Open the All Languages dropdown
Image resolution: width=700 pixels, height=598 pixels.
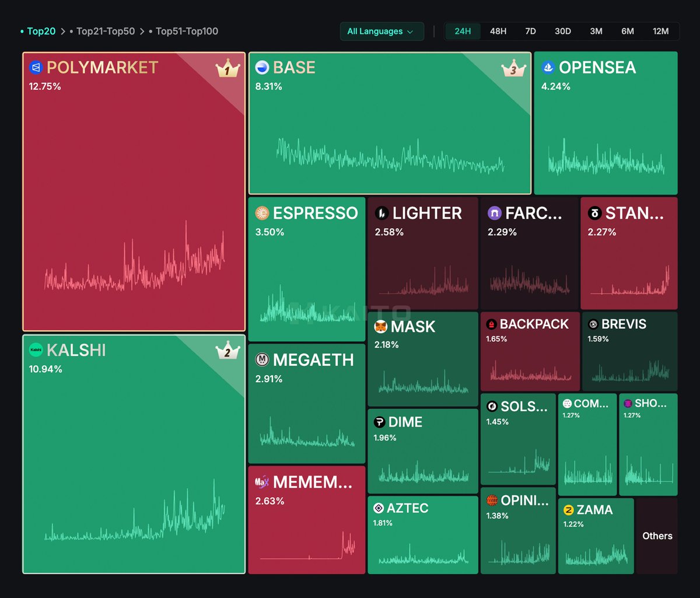pos(381,32)
